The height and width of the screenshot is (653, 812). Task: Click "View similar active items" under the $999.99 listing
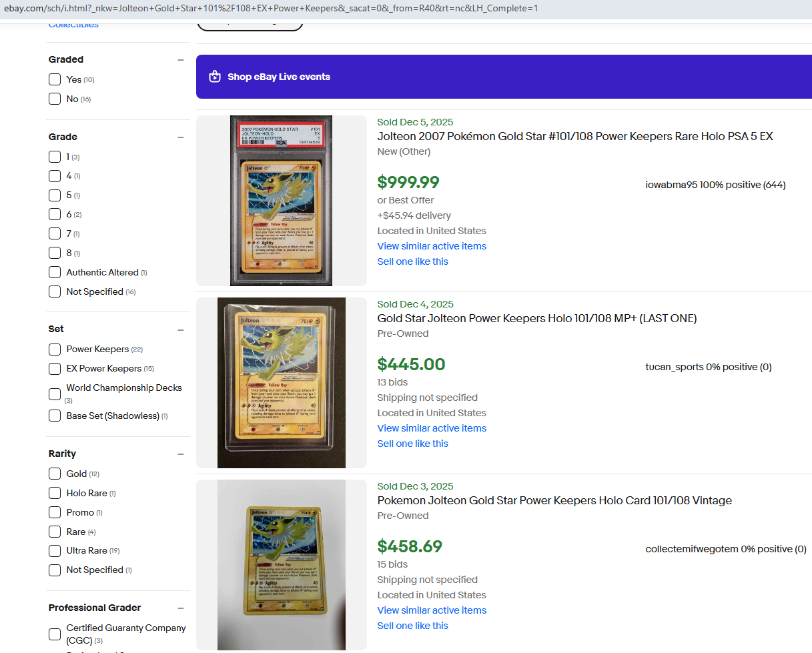tap(432, 246)
